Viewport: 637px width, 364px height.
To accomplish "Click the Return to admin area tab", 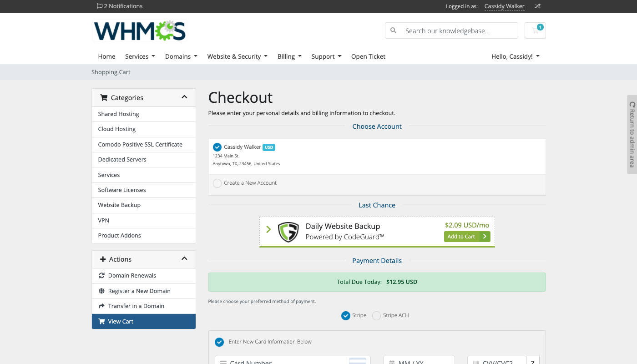I will 632,134.
